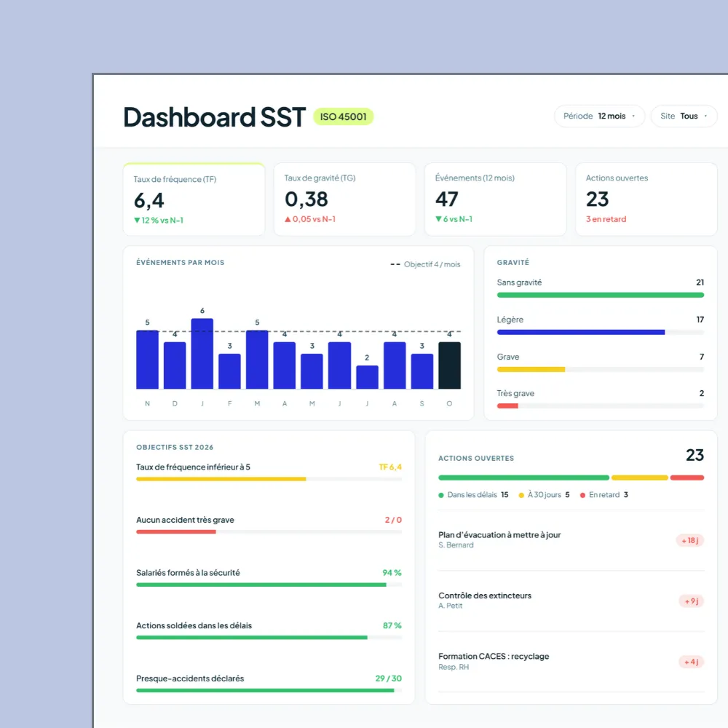Select the +4 j overdue badge
Screen dimensions: 728x728
(692, 662)
